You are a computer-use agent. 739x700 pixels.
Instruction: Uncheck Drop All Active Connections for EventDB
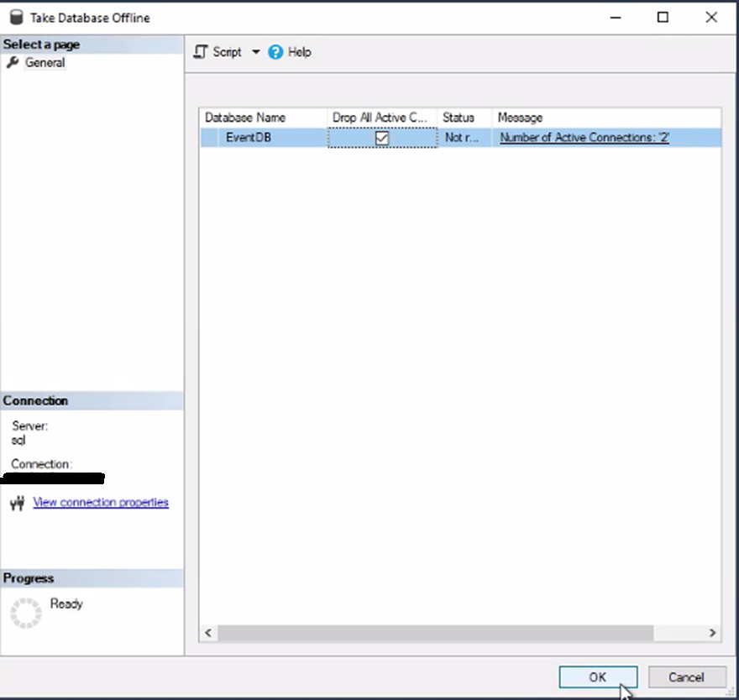pos(382,138)
